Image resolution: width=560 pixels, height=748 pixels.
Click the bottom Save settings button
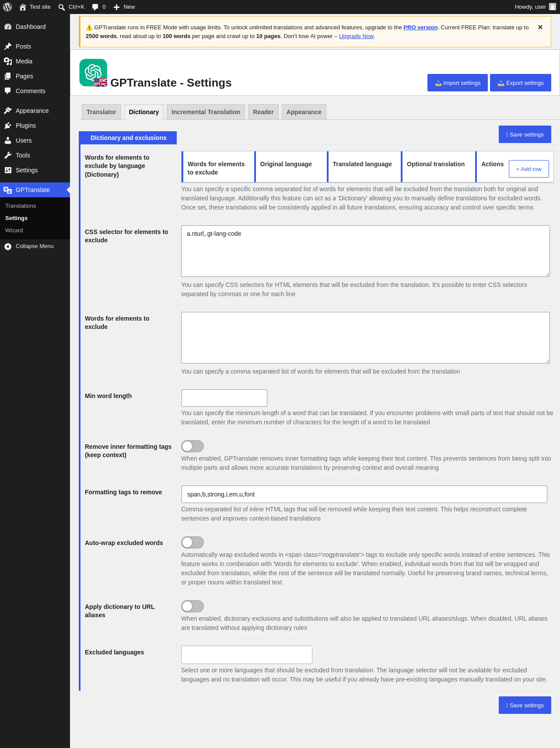coord(525,705)
